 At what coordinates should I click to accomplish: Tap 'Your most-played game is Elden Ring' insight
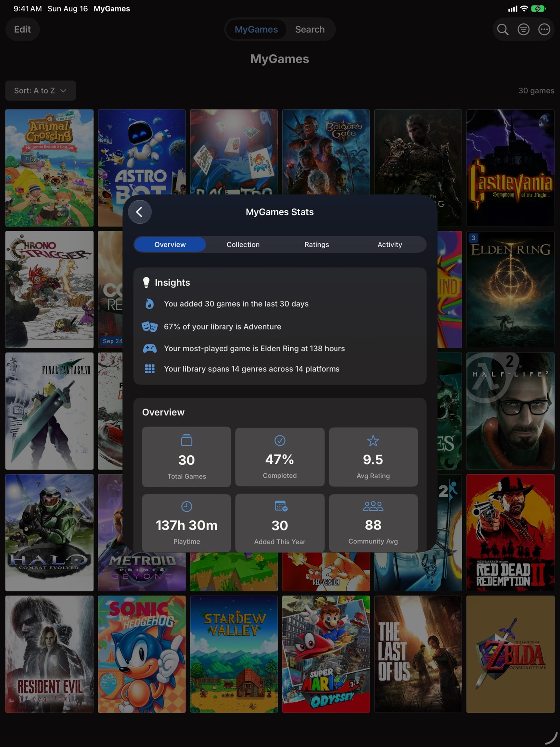(254, 348)
